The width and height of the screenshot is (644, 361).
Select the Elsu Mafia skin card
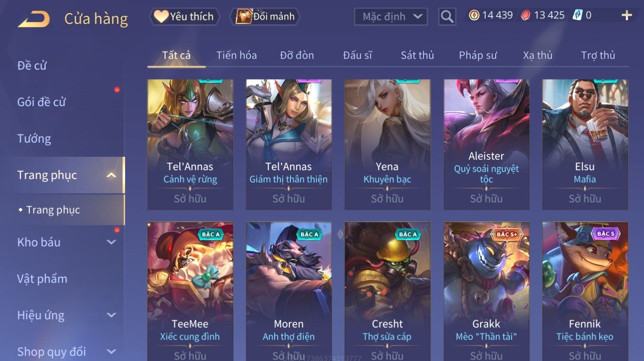(x=585, y=144)
